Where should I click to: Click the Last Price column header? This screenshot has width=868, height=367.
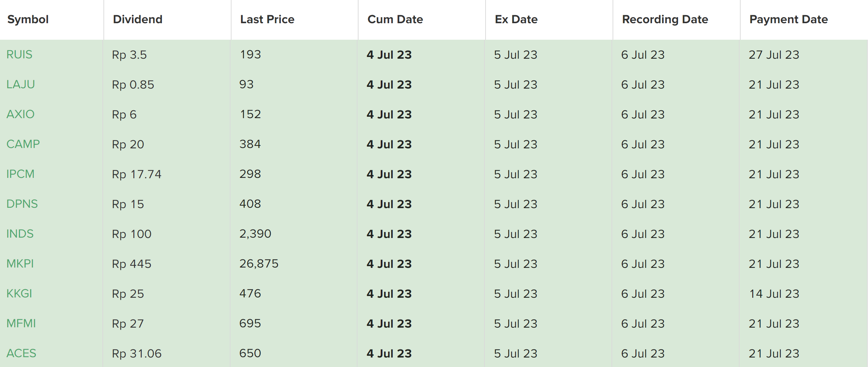[x=267, y=19]
